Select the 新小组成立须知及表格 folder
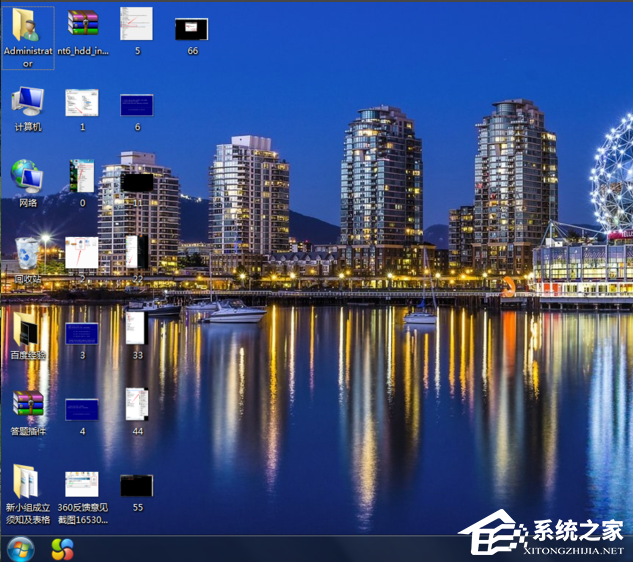The image size is (633, 564). (27, 482)
